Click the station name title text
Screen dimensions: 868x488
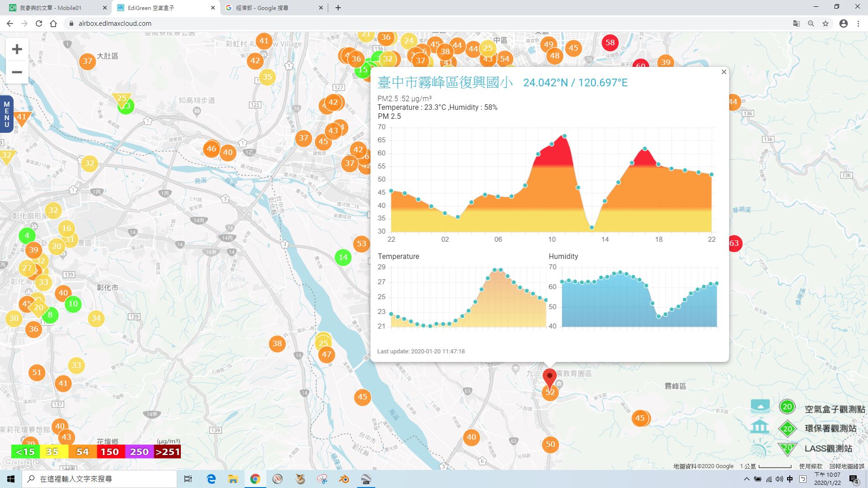pyautogui.click(x=445, y=82)
